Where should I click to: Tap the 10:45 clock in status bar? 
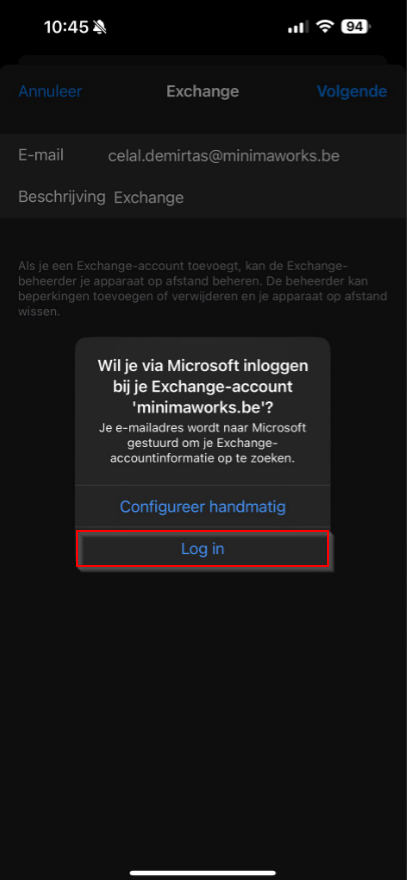pyautogui.click(x=66, y=27)
